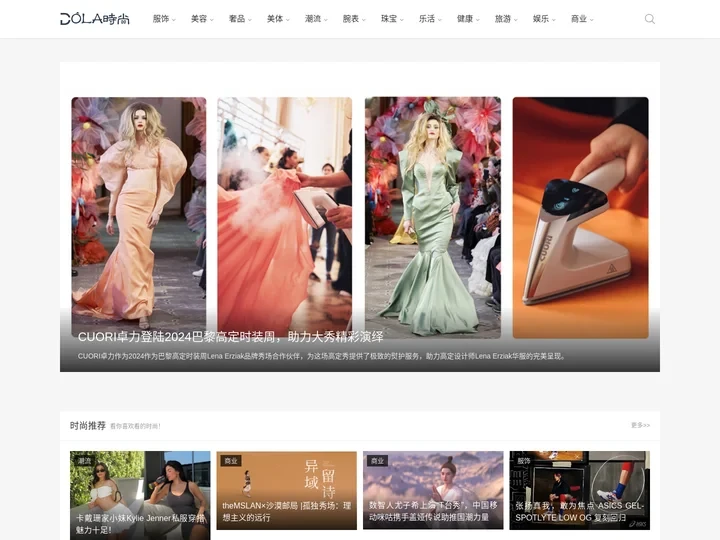Expand the 乐活 dropdown arrow
This screenshot has height=540, width=720.
coord(440,20)
